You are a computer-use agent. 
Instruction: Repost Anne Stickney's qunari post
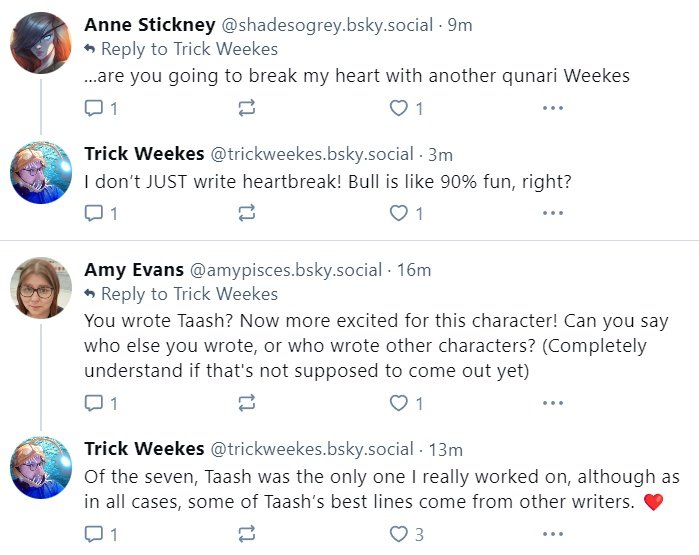(x=246, y=108)
